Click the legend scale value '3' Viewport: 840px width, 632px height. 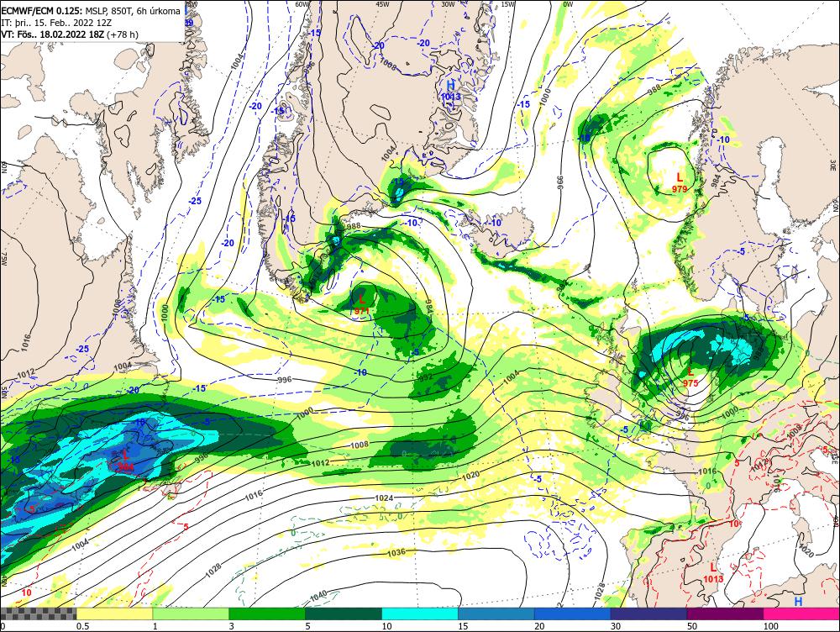pyautogui.click(x=232, y=626)
